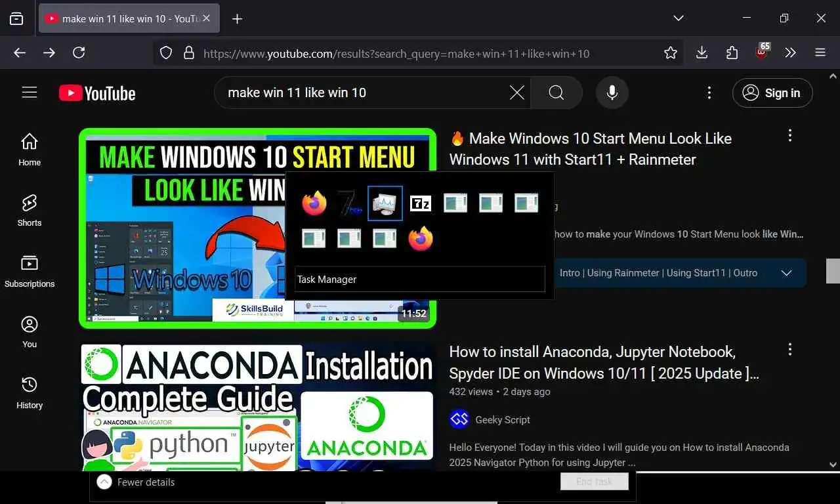Show site security info via the padlock icon

(x=189, y=53)
